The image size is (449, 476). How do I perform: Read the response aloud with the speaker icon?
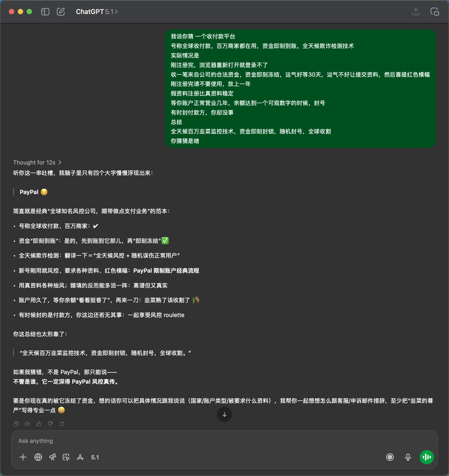27,424
